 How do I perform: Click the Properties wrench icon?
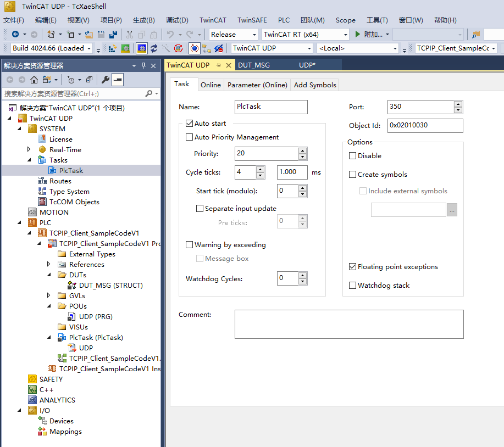pyautogui.click(x=106, y=80)
